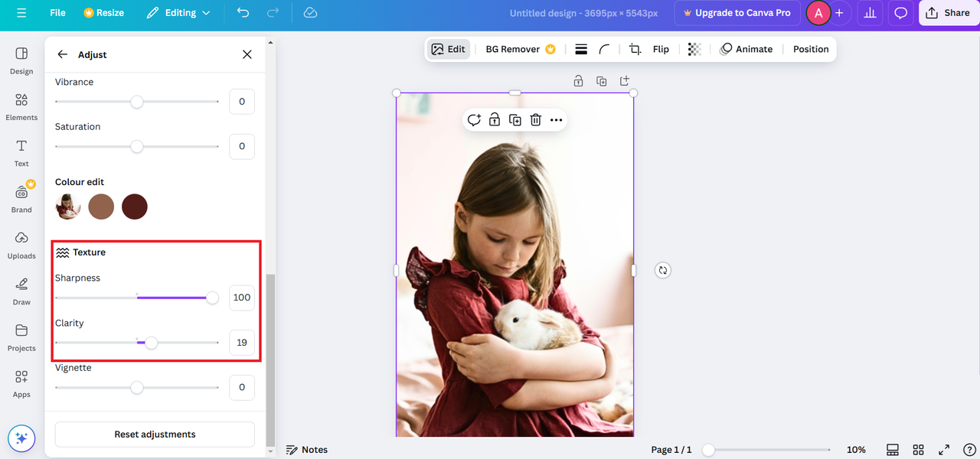Select the Crop tool icon
The image size is (980, 459).
(635, 49)
